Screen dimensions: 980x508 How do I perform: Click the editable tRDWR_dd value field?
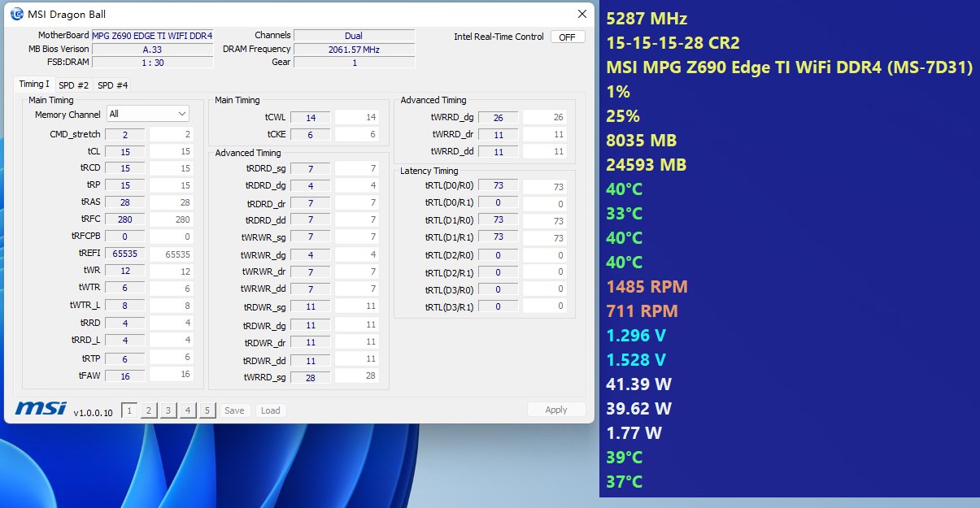(x=357, y=359)
